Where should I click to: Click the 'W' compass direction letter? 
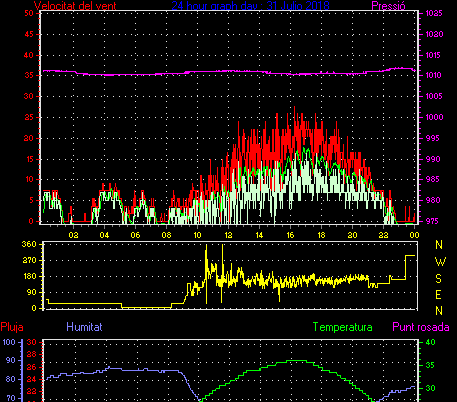pos(440,262)
